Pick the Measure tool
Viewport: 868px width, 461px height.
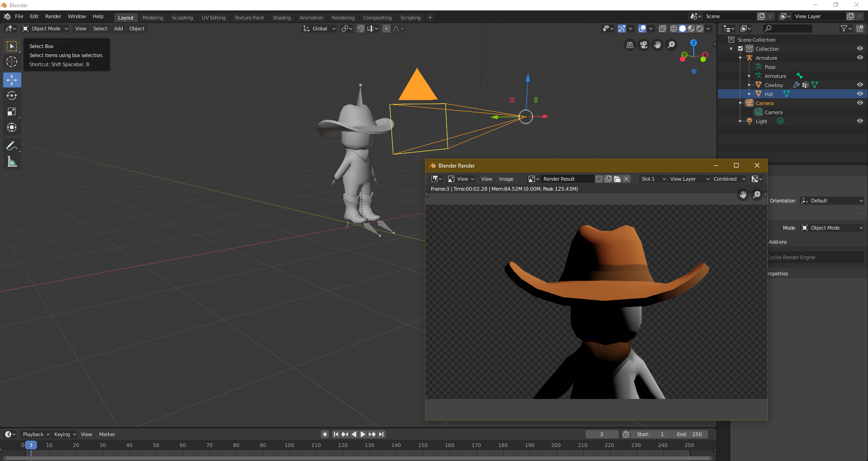pyautogui.click(x=12, y=162)
